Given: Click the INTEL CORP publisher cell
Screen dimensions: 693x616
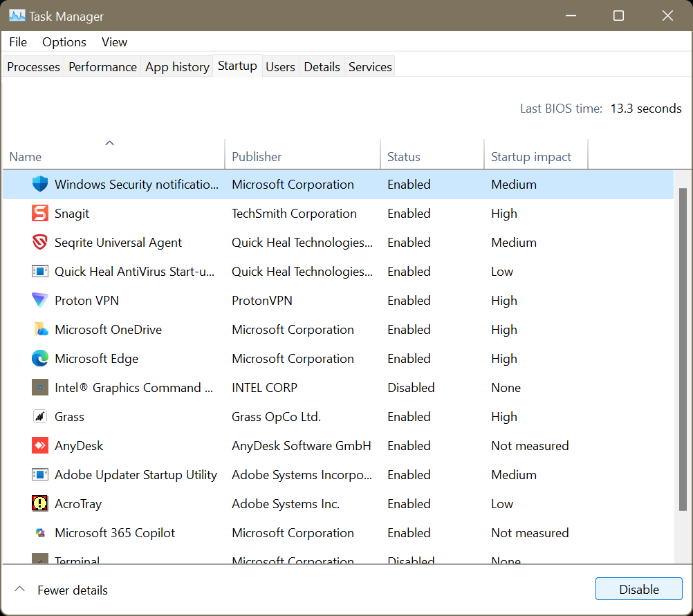Looking at the screenshot, I should point(264,388).
